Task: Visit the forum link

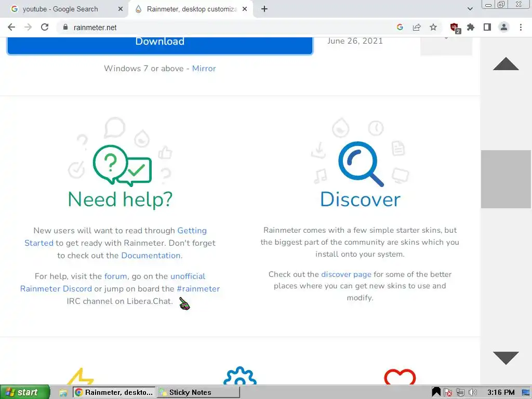Action: pos(116,276)
